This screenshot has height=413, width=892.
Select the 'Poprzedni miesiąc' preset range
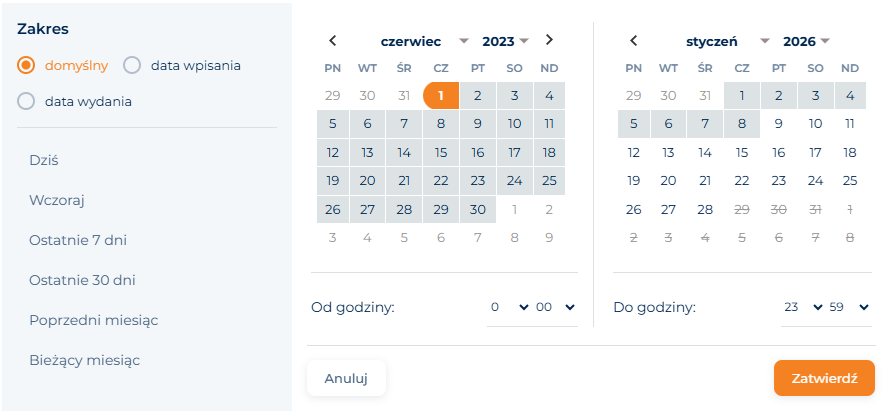point(94,320)
